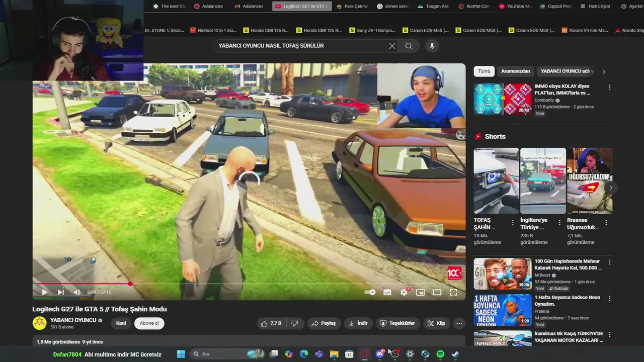The image size is (644, 362).
Task: Open the Xiaomi Vh Fan Ma bookmark
Action: pos(585,30)
